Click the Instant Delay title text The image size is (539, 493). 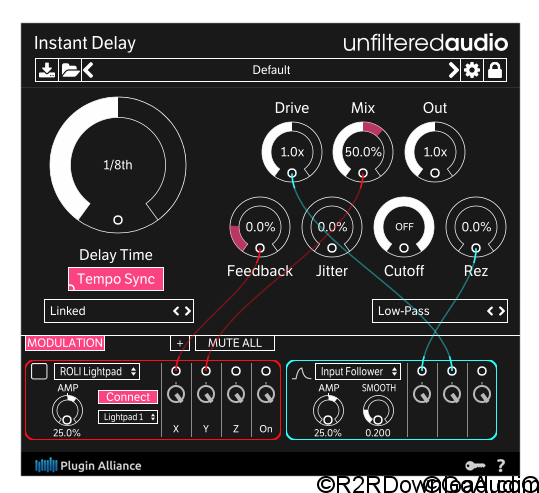pyautogui.click(x=85, y=44)
